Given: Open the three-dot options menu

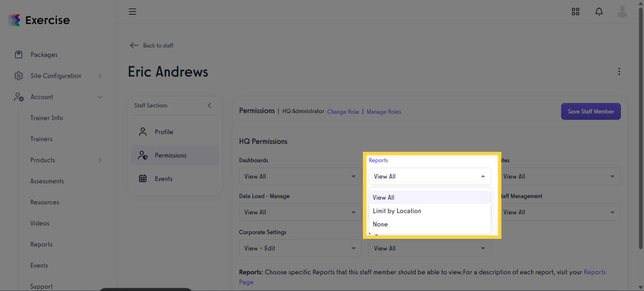Looking at the screenshot, I should pos(619,72).
